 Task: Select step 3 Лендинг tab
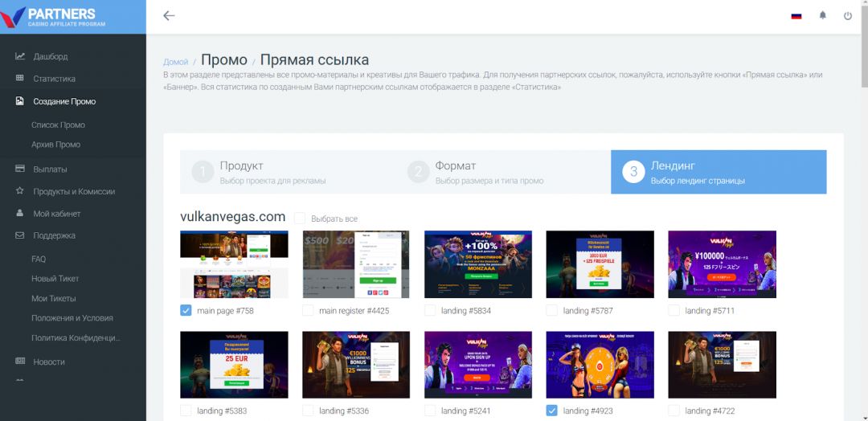pos(719,172)
